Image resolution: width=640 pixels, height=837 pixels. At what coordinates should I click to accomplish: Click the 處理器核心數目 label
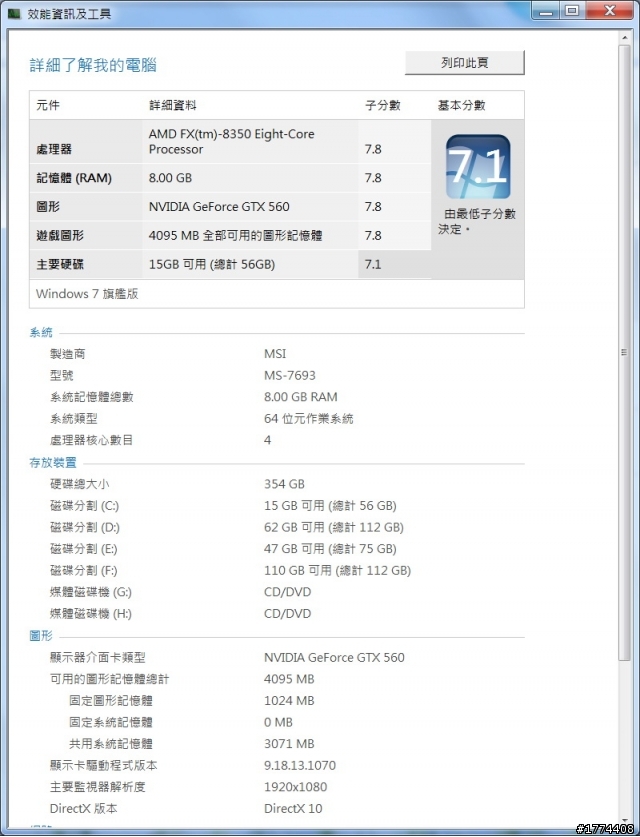(x=91, y=440)
